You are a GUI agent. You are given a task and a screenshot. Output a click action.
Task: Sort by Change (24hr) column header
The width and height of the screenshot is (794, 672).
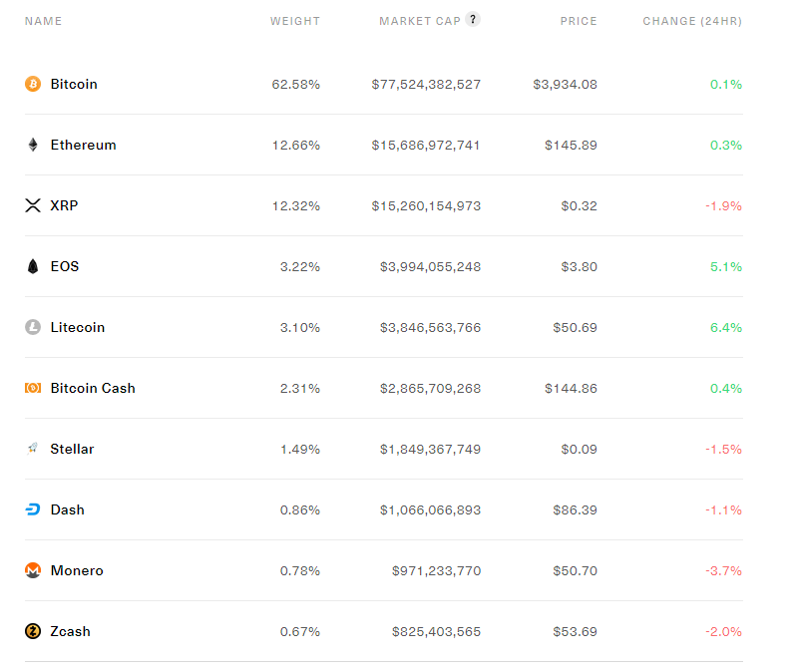[692, 22]
